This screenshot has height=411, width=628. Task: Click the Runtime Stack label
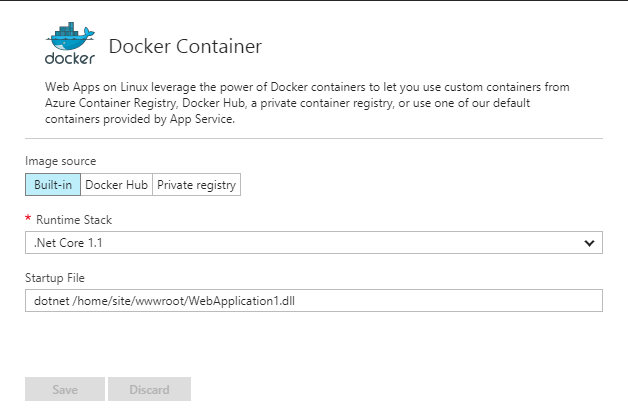(x=74, y=220)
